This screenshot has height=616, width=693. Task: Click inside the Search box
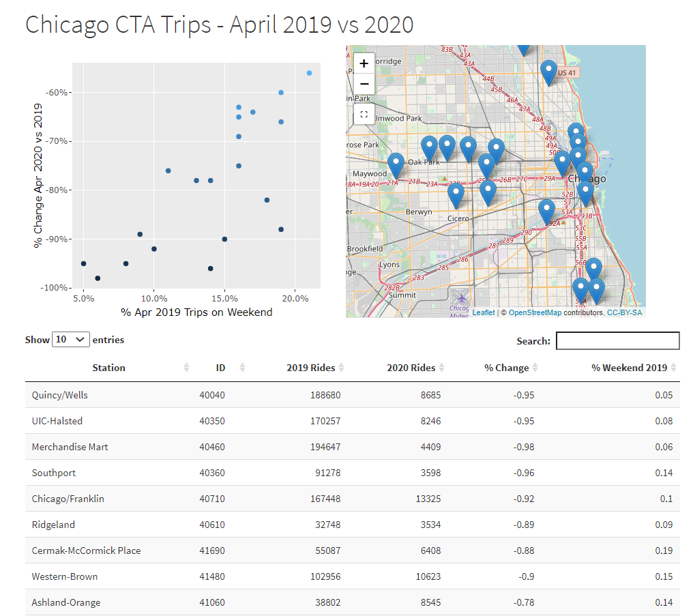(617, 340)
